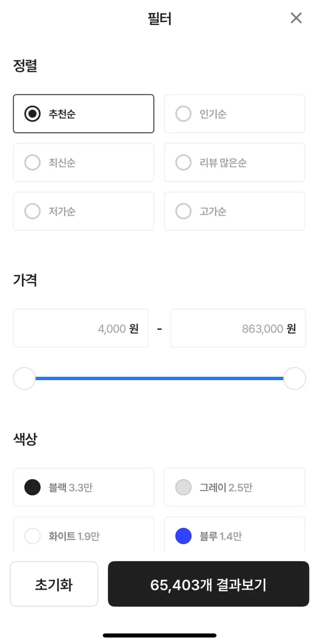The image size is (319, 644).
Task: Select the gray 그레이 color swatch
Action: (x=183, y=487)
